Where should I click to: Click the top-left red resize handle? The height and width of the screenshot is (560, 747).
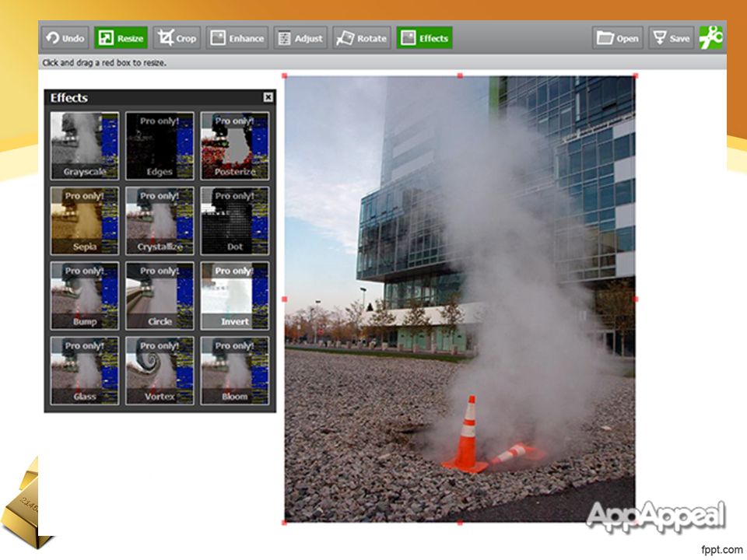point(285,75)
